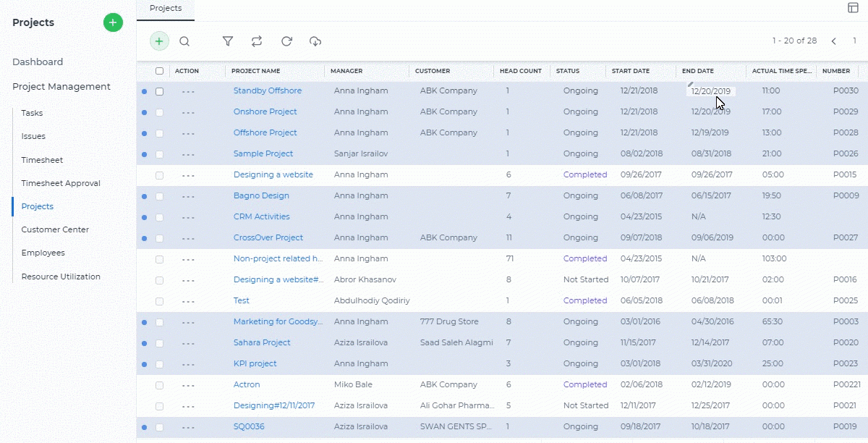The height and width of the screenshot is (443, 868).
Task: Click the Project Name column header
Action: 255,71
